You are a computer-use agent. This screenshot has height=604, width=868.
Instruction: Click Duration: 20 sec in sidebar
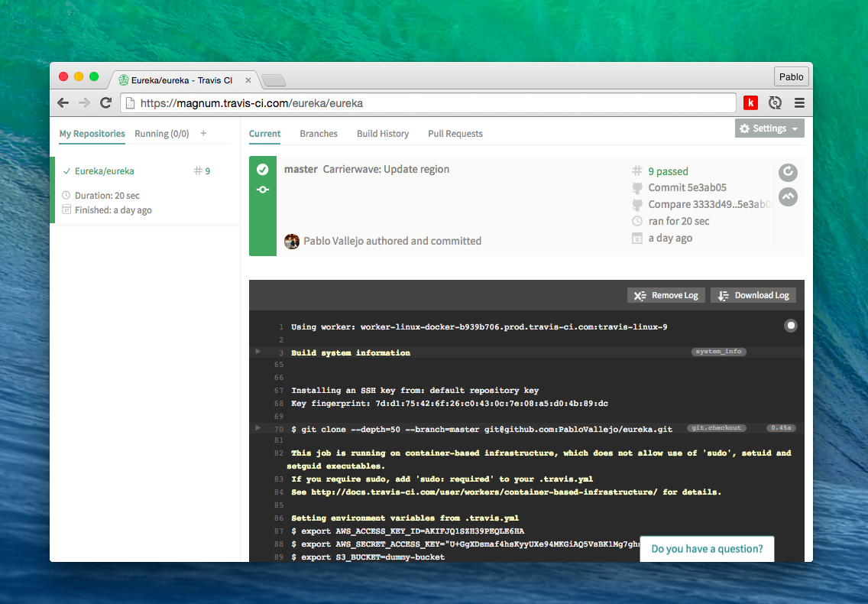coord(107,196)
